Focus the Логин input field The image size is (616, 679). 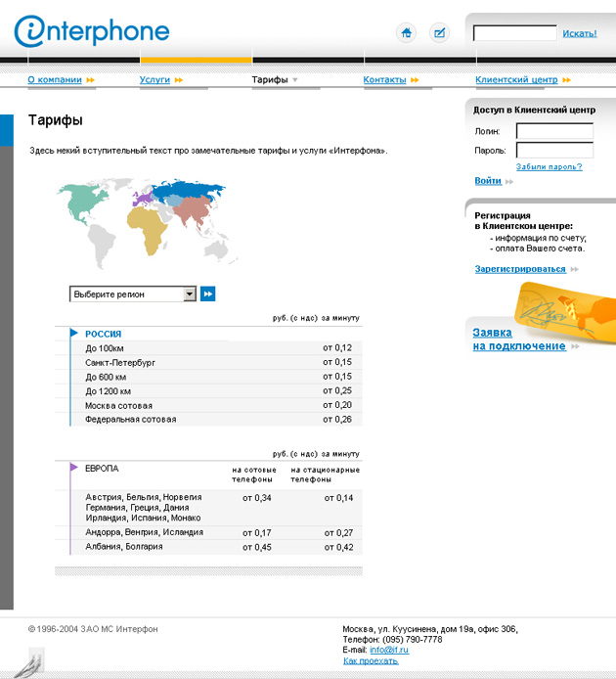[553, 131]
